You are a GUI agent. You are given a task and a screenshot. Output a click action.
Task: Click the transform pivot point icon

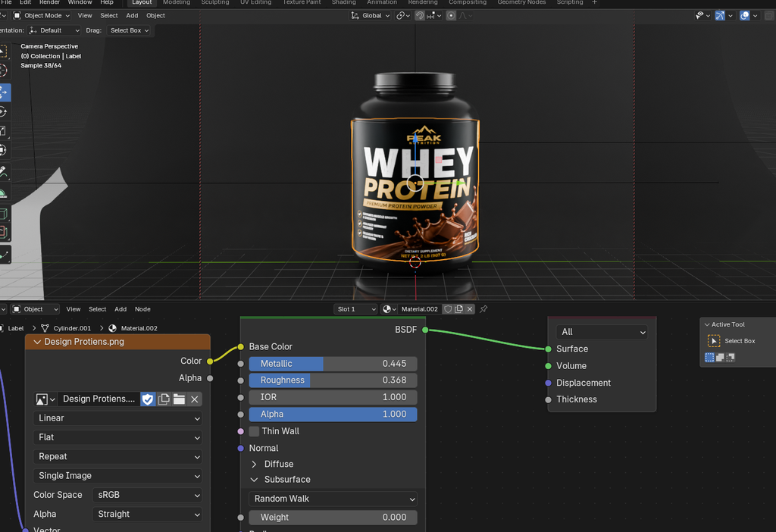coord(403,16)
